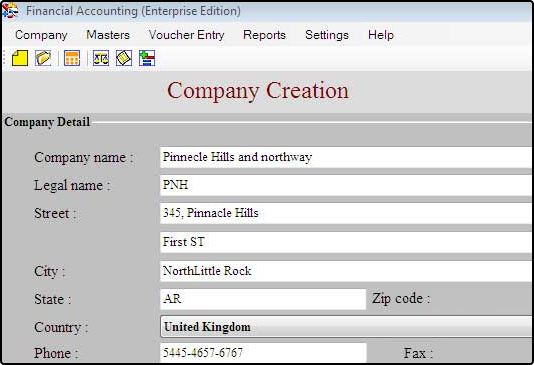Viewport: 534px width, 365px height.
Task: Click the balance scales toolbar icon
Action: 101,58
